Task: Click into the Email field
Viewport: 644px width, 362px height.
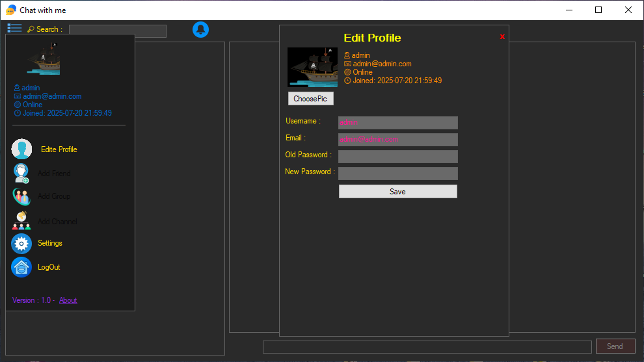Action: pos(397,140)
